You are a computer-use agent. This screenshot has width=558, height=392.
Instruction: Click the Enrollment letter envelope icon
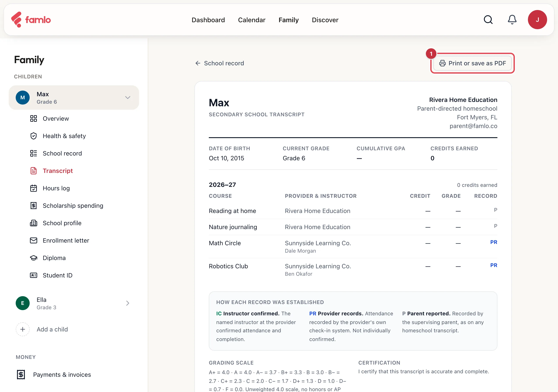pos(34,240)
